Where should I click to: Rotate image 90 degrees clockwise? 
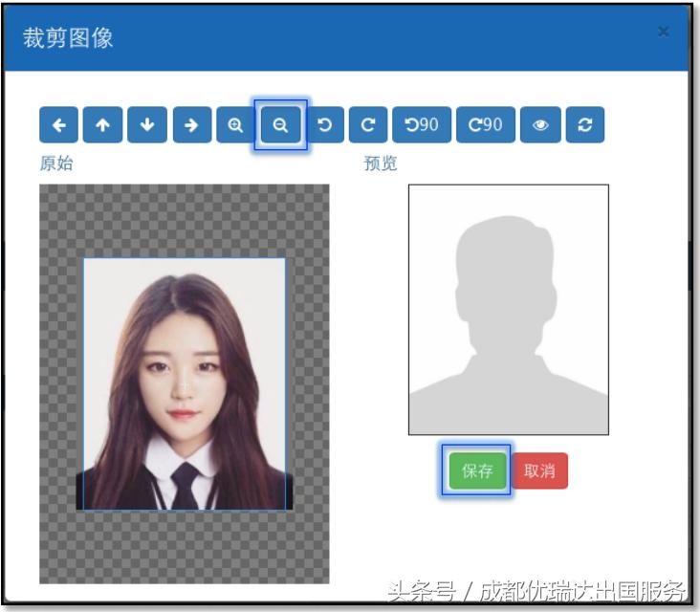[486, 124]
